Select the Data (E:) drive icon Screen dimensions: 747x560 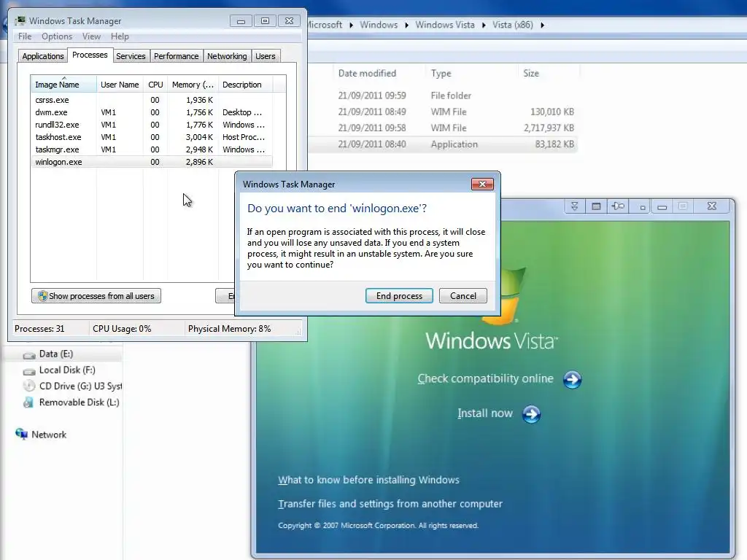click(x=29, y=355)
